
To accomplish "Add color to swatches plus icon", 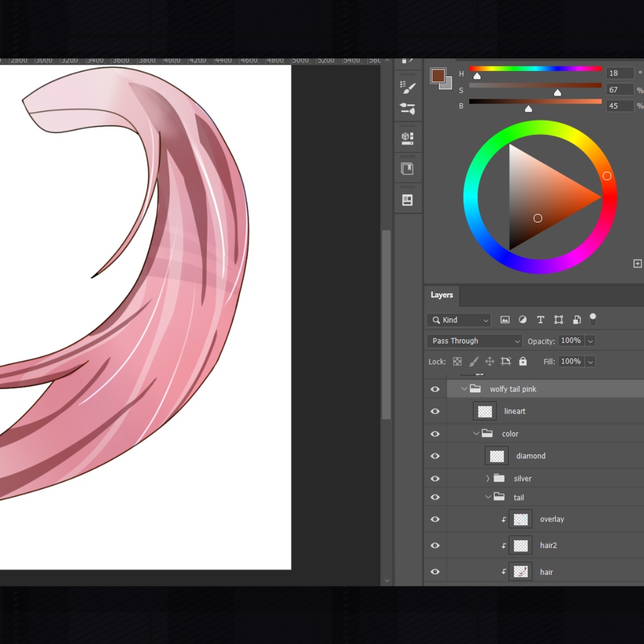I will click(x=638, y=264).
